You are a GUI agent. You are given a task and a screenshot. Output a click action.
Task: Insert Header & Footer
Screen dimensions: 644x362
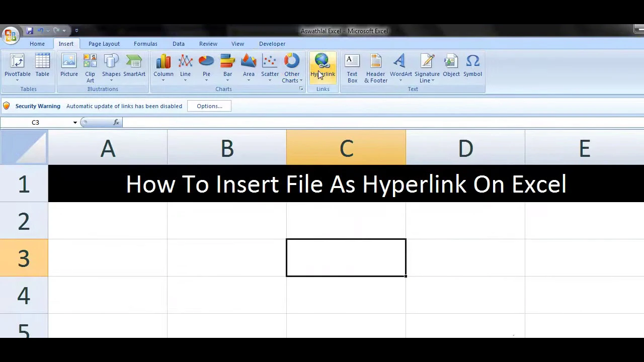tap(376, 68)
